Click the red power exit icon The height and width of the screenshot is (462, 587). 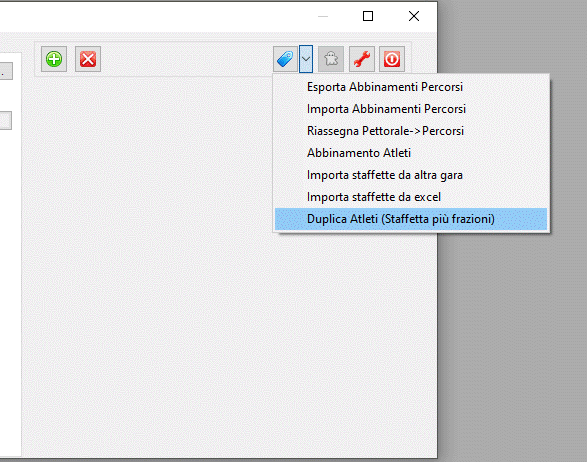(392, 59)
